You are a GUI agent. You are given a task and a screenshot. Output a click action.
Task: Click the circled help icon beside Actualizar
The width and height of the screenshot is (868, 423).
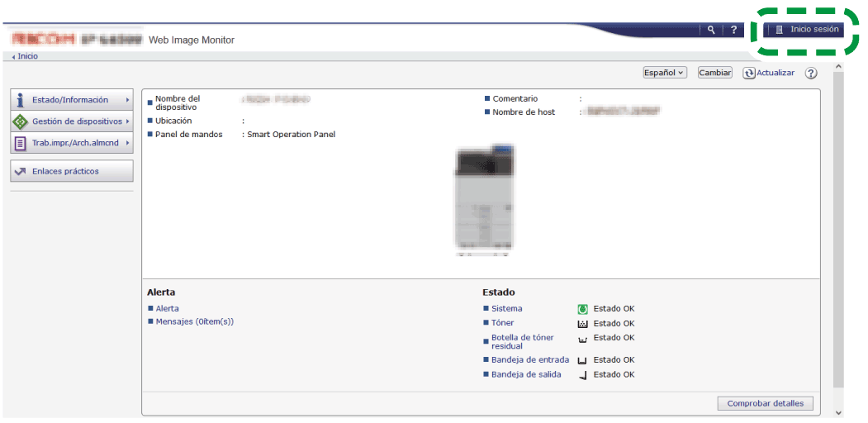click(811, 74)
